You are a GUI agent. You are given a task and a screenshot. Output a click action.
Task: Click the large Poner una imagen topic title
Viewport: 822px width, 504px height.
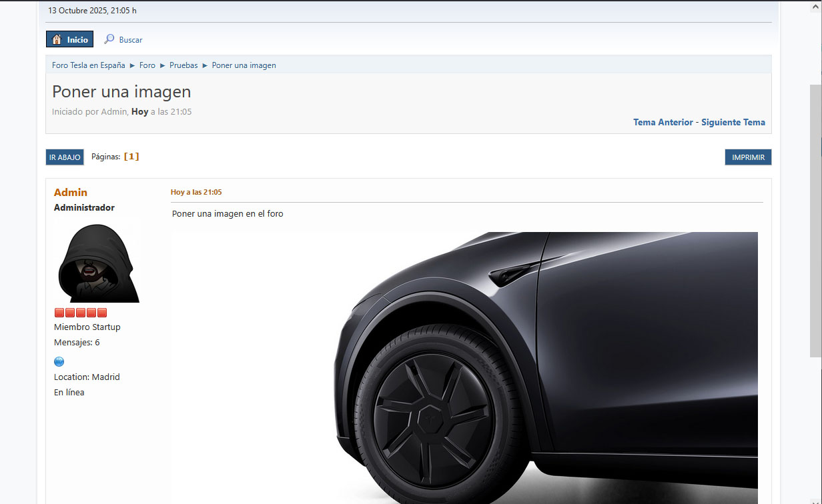121,91
